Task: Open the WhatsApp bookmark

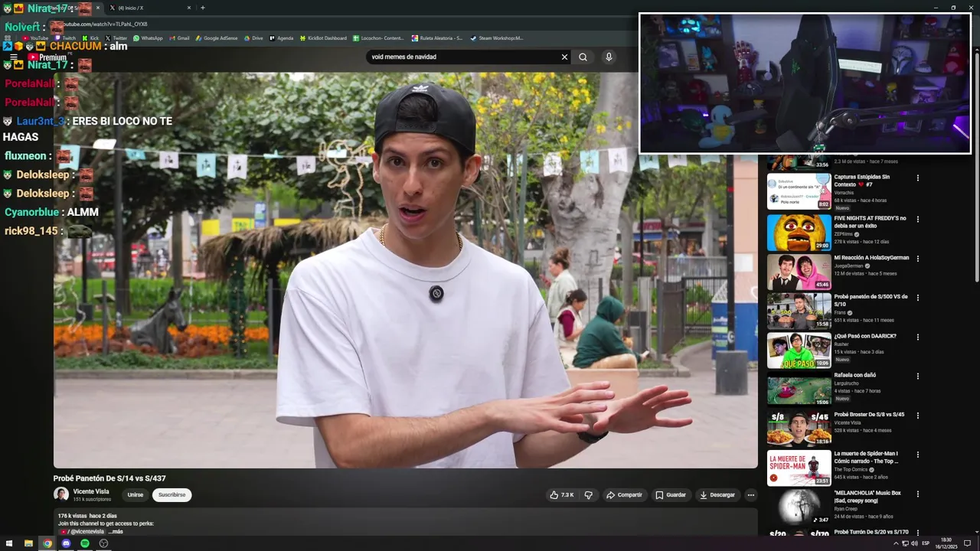Action: [x=148, y=38]
